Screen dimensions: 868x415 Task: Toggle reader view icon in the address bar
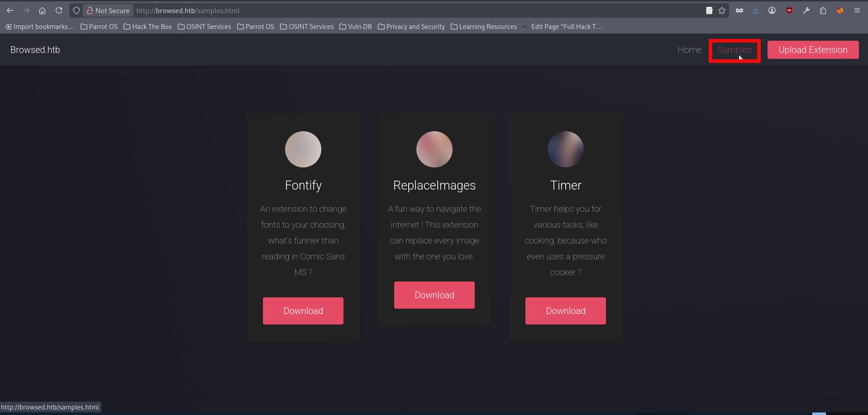[709, 10]
